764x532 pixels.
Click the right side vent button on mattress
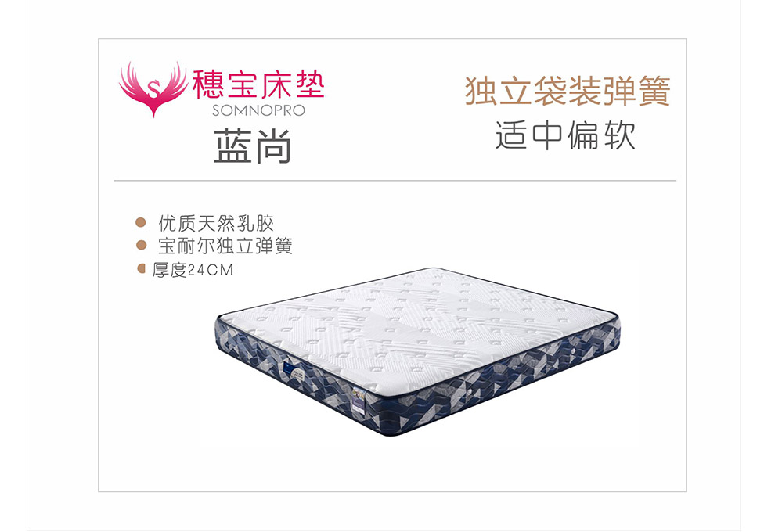(x=574, y=350)
